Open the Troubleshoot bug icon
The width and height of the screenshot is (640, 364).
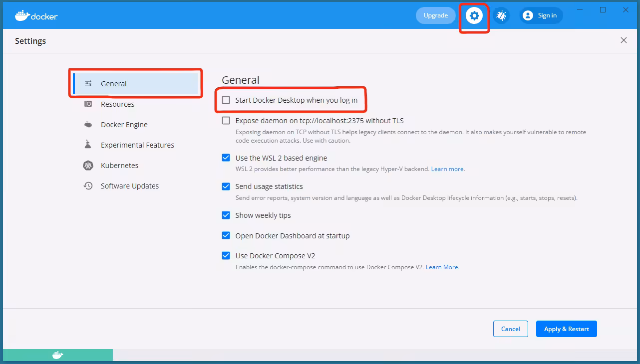click(501, 15)
